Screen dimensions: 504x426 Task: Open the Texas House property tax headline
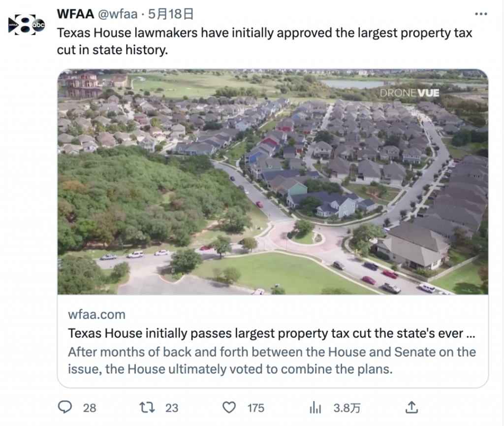(x=272, y=333)
